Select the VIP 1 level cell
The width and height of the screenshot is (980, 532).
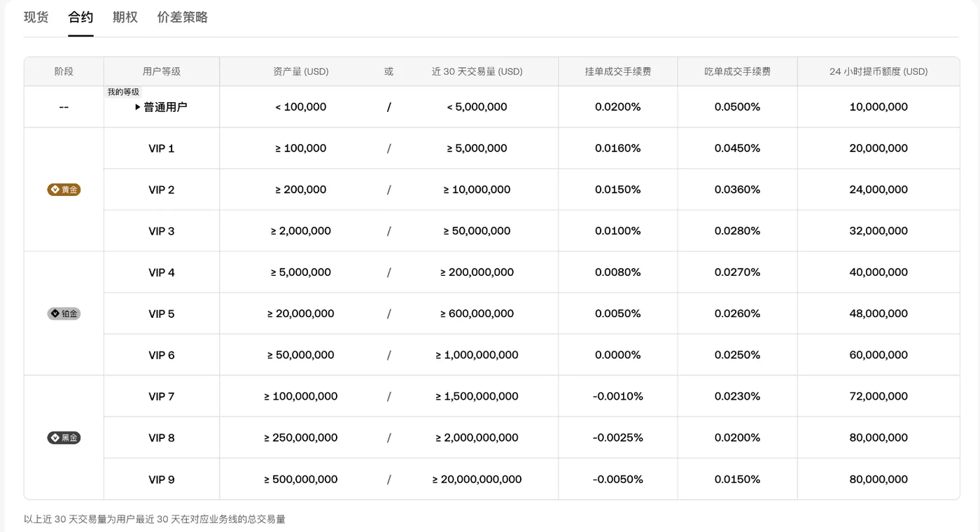pyautogui.click(x=162, y=148)
